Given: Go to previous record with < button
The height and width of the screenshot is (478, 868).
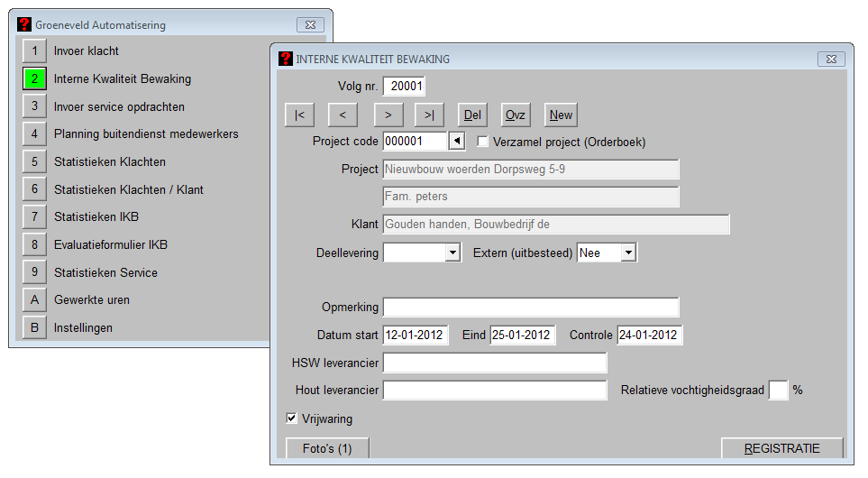Looking at the screenshot, I should [343, 115].
